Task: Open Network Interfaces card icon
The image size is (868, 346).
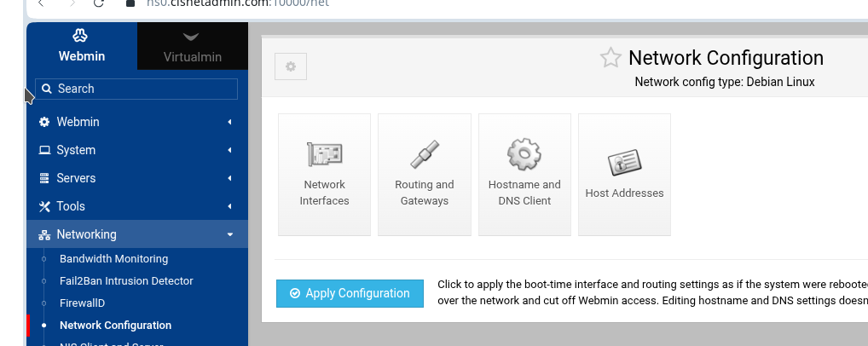Action: (324, 154)
